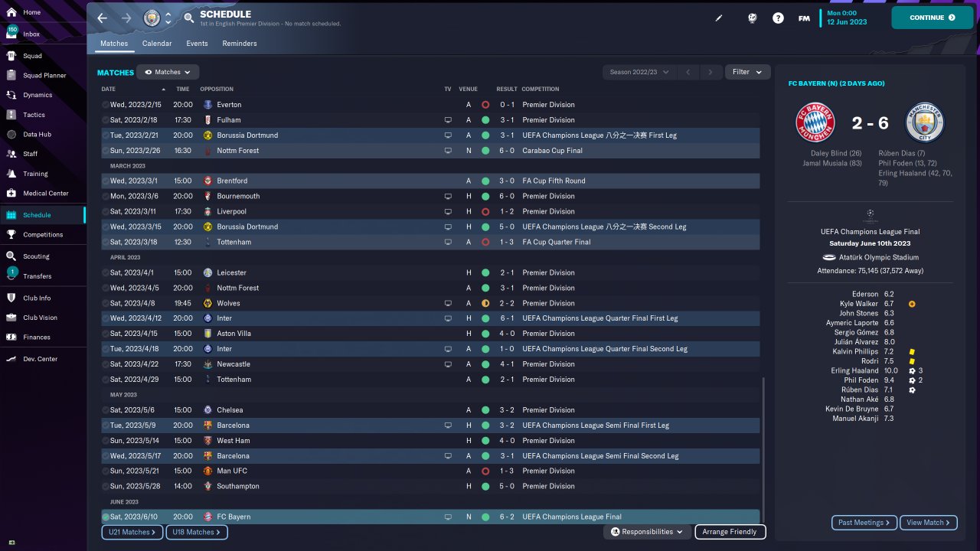
Task: Expand the Matches view dropdown
Action: [x=168, y=72]
